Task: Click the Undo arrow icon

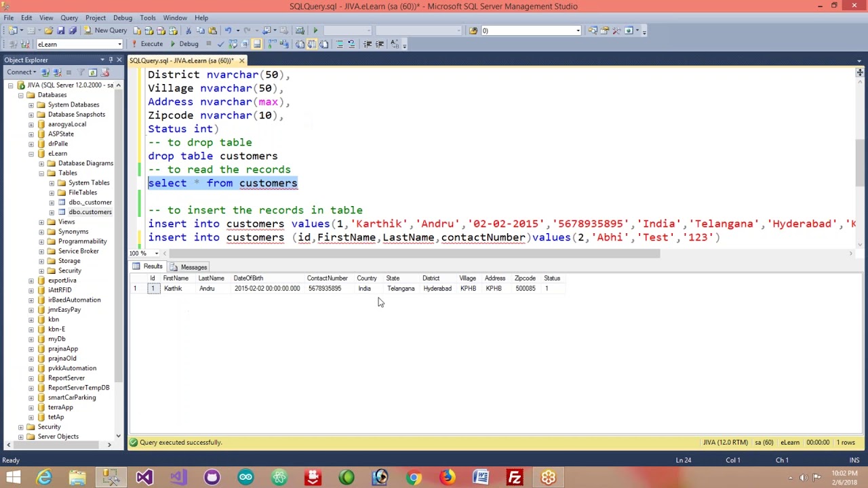Action: [x=228, y=30]
